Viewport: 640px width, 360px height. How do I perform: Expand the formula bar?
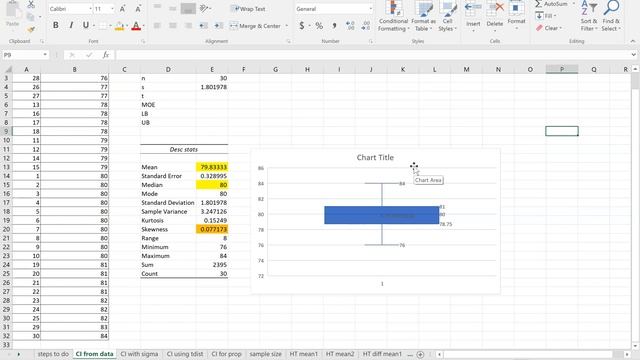tap(633, 55)
